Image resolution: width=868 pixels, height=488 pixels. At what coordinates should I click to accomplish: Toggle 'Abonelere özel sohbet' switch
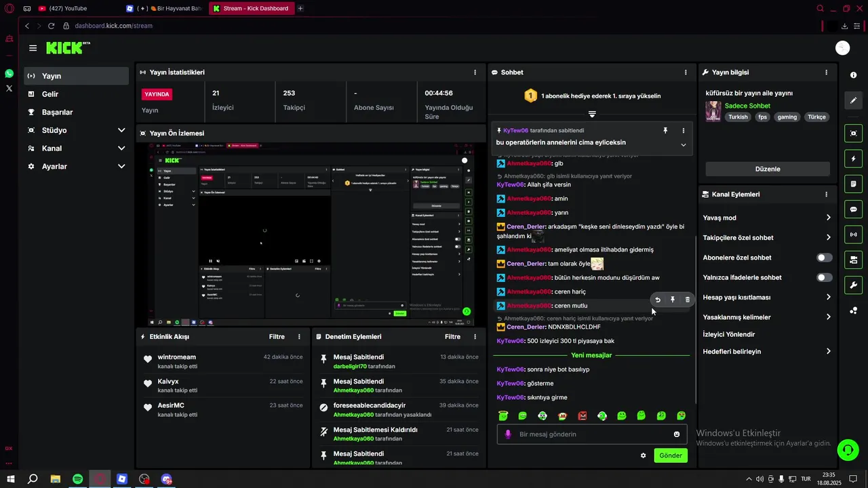[x=824, y=258]
